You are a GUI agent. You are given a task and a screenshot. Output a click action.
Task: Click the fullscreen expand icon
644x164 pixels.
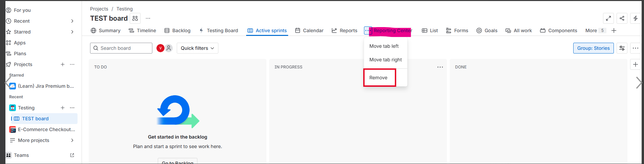(608, 18)
